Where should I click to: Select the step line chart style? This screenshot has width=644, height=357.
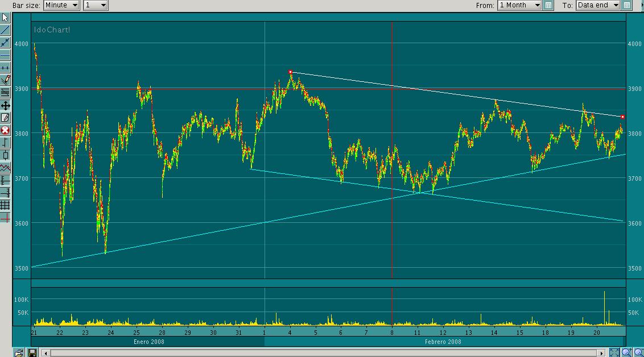point(5,142)
